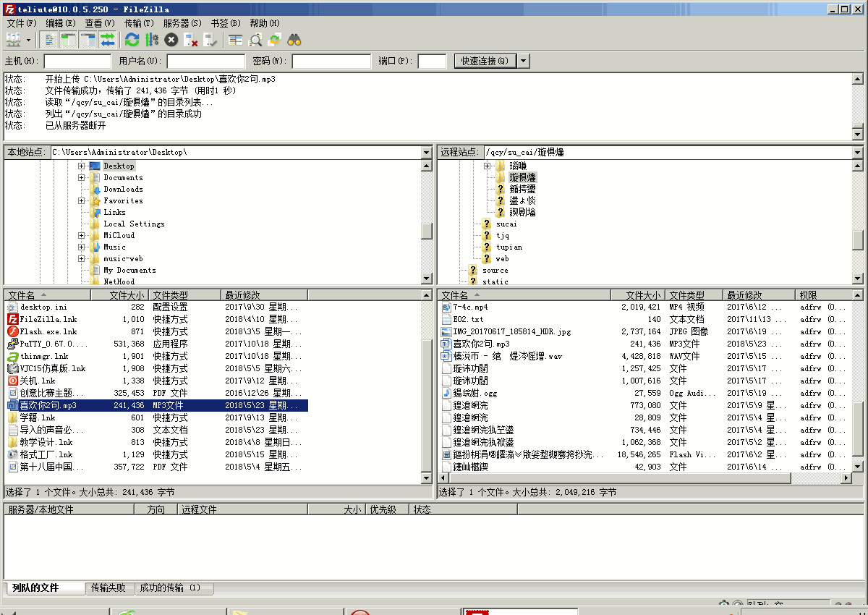Viewport: 868px width, 615px height.
Task: Open the Site Manager dropdown arrow
Action: 29,40
